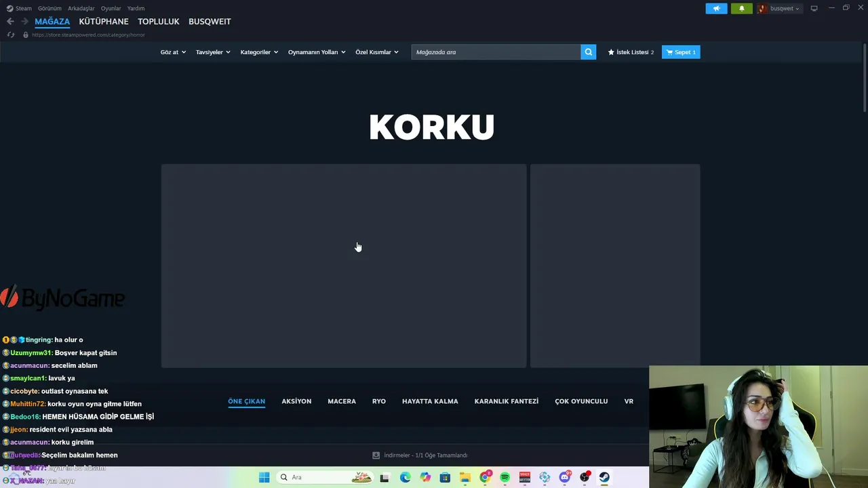This screenshot has width=868, height=488.
Task: Click the magnifier search button
Action: 589,52
